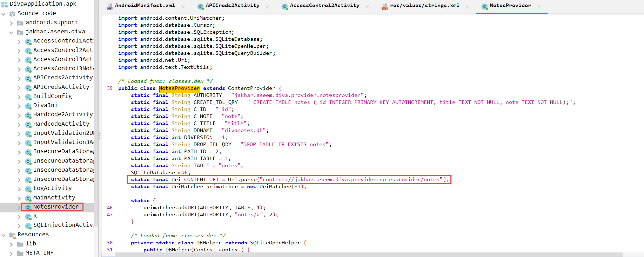Collapse the Resources tree node

point(4,235)
